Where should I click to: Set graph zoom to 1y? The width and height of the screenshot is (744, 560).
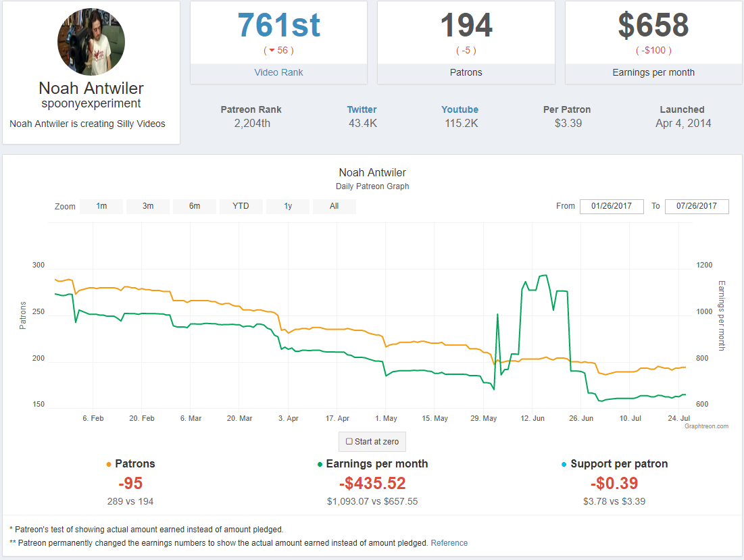point(288,206)
